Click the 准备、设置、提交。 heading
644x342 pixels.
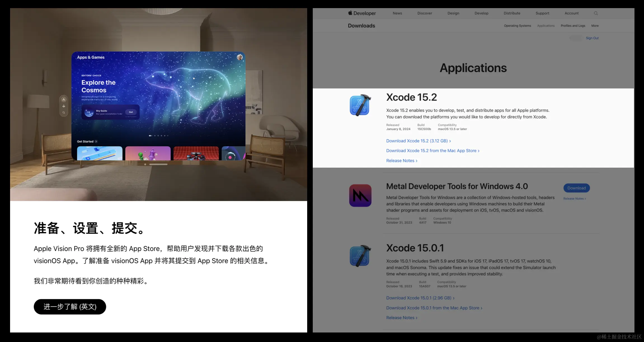pos(90,228)
